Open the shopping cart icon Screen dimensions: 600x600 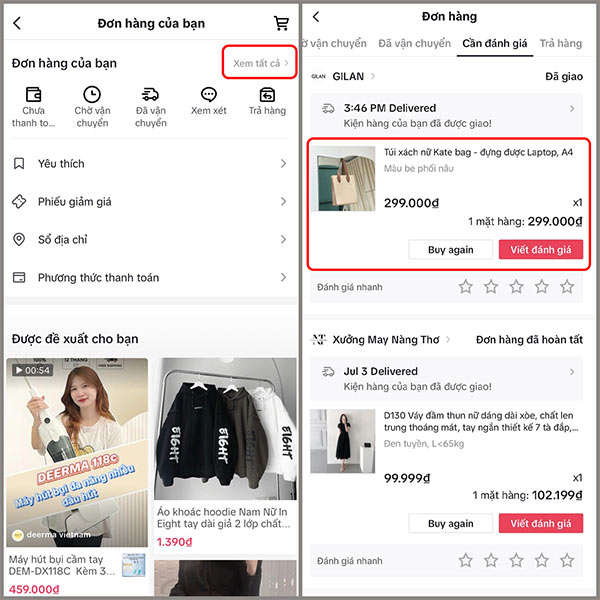[281, 23]
